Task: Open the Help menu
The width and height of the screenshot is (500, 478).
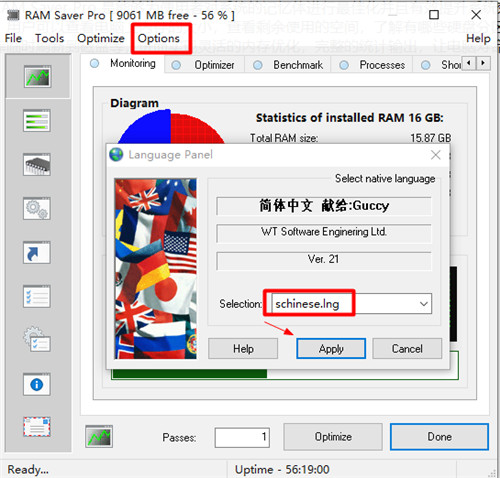Action: (478, 38)
